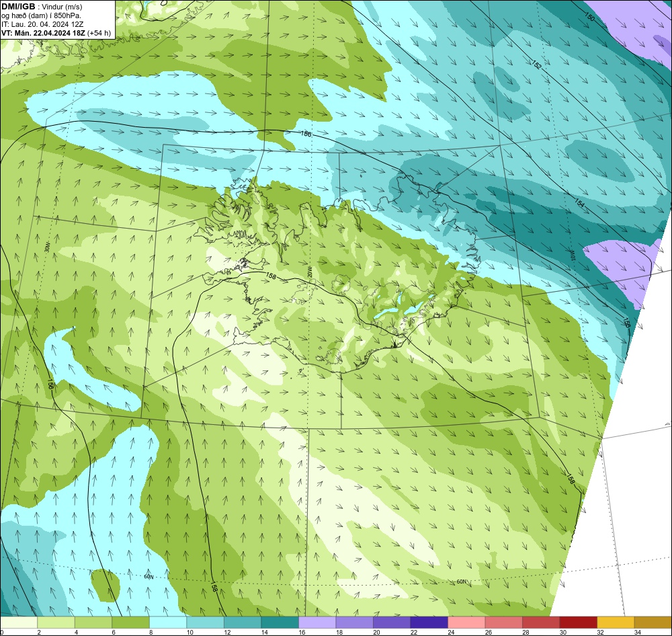
Task: Choose the 28–30 m/s red legend swatch
Action: [x=541, y=623]
